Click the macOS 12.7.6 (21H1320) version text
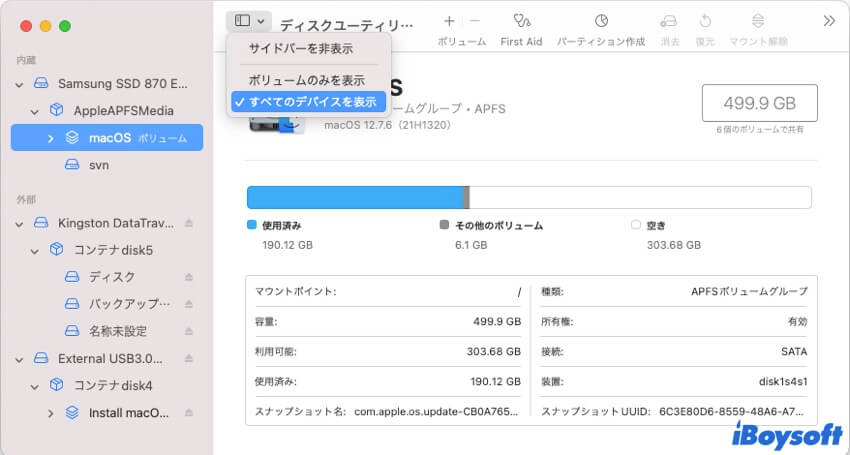The width and height of the screenshot is (850, 455). pos(388,125)
